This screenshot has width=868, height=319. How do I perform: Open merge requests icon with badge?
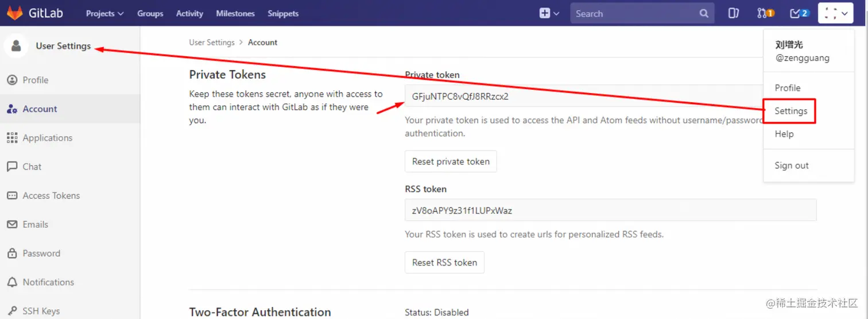[x=766, y=13]
